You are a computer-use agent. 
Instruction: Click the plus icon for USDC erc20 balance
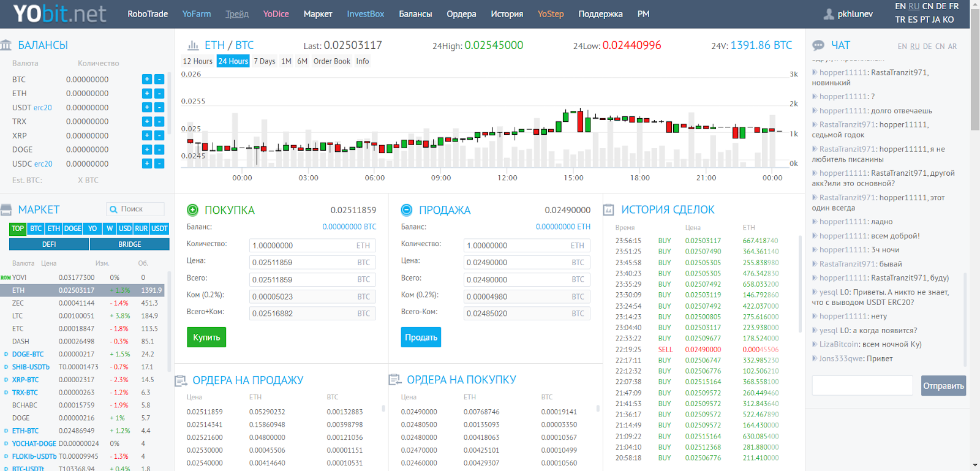pos(147,164)
